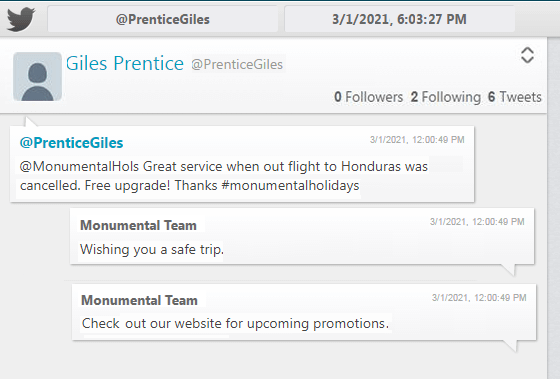Select the 3/1/2021, 6:03:27 PM header field

[x=399, y=19]
